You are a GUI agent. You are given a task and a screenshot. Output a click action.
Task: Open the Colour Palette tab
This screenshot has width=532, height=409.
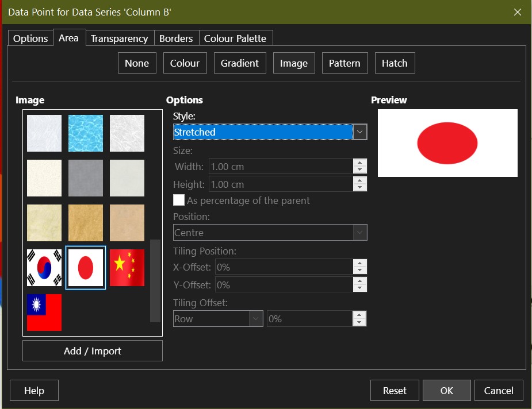point(235,38)
